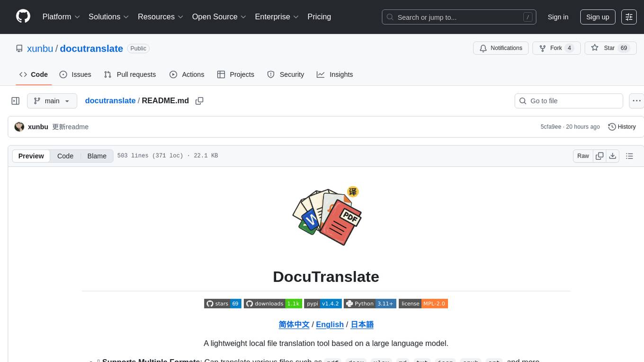The width and height of the screenshot is (644, 362).
Task: Open the GitHub stars 69 badge
Action: 223,304
